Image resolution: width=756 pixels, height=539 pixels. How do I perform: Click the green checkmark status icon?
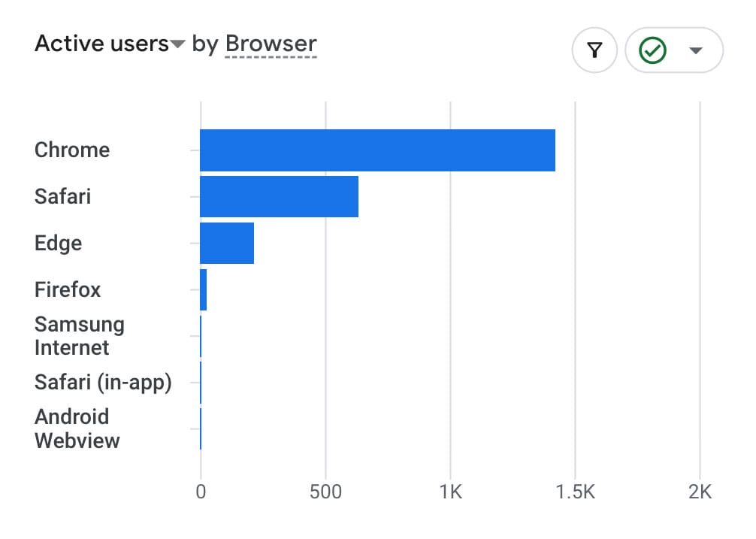(652, 51)
